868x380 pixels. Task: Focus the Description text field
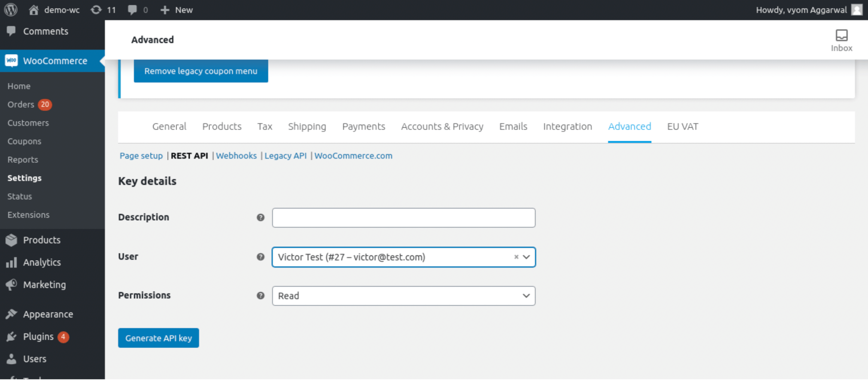(x=403, y=218)
